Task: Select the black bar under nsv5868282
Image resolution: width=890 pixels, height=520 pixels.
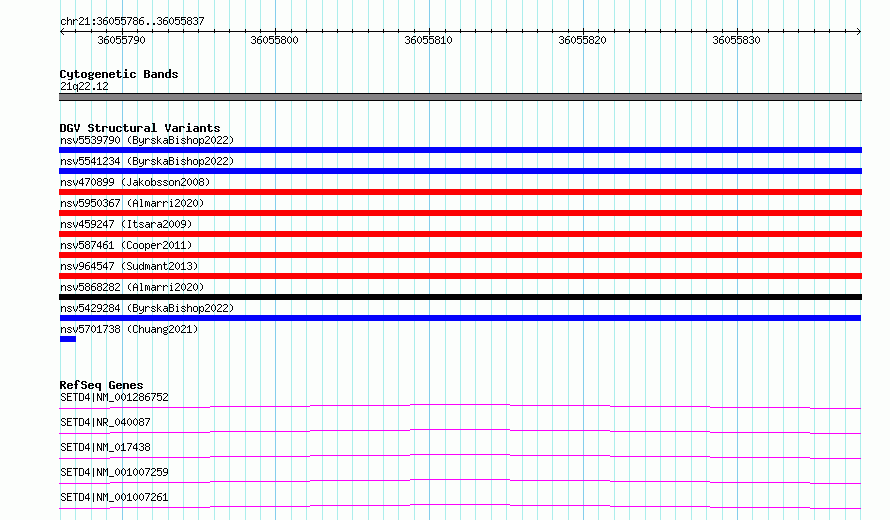Action: coord(460,297)
